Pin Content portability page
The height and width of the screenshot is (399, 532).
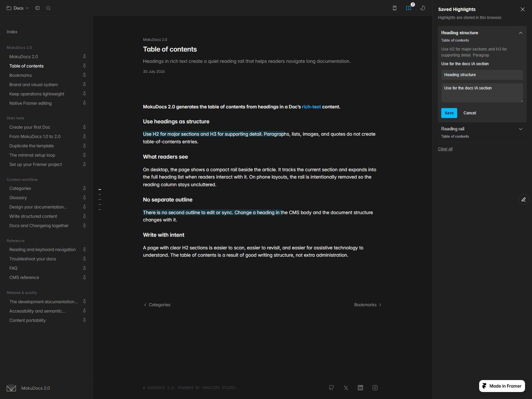click(x=84, y=320)
